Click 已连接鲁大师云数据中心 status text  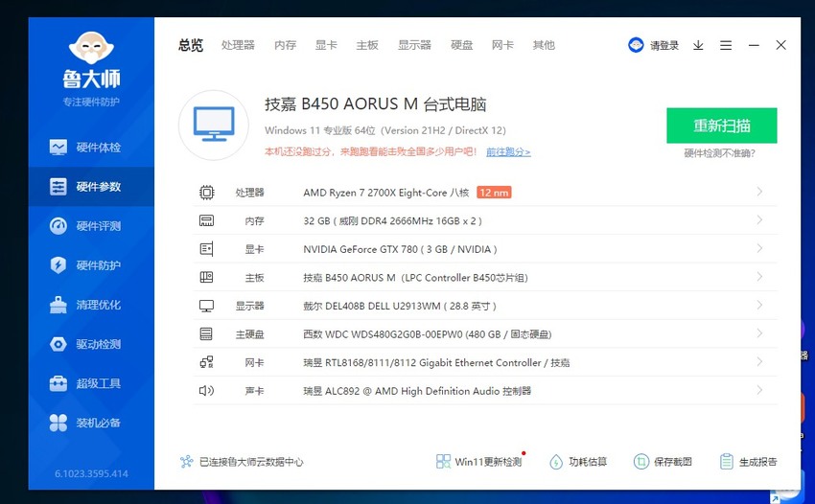[251, 462]
